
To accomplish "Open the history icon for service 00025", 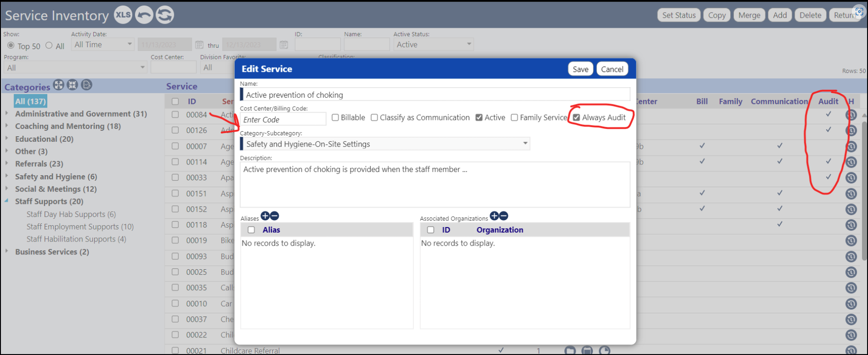I will tap(851, 272).
